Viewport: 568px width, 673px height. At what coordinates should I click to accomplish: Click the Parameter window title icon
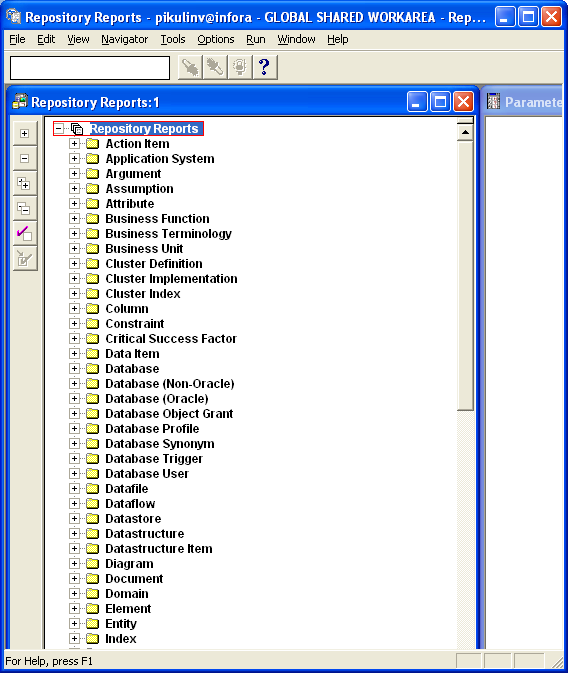tap(494, 102)
